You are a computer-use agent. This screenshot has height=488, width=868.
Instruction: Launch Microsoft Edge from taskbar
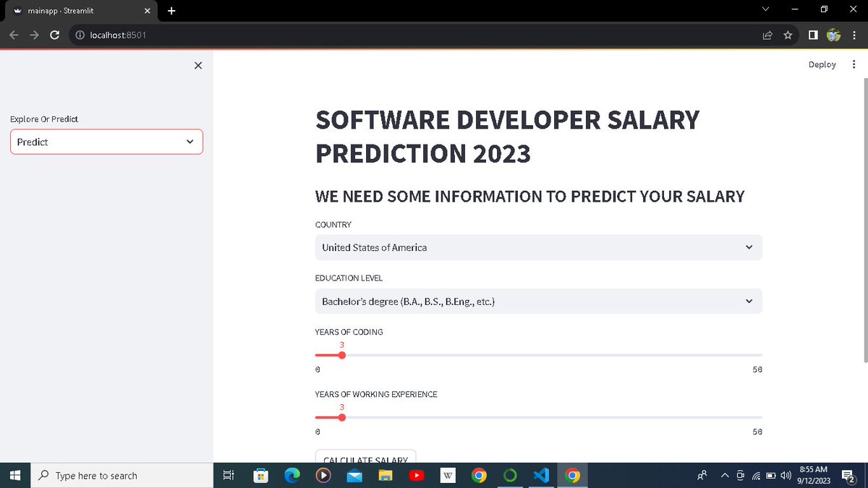pos(292,475)
